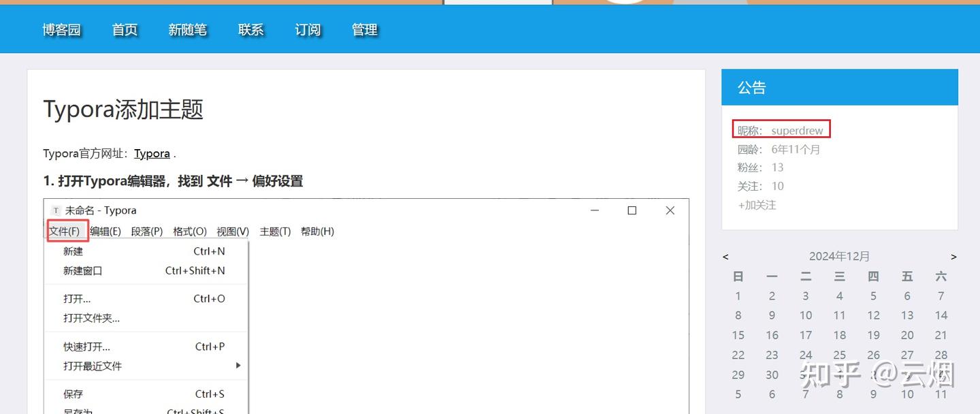Click the 打开... option
980x414 pixels.
pyautogui.click(x=75, y=298)
